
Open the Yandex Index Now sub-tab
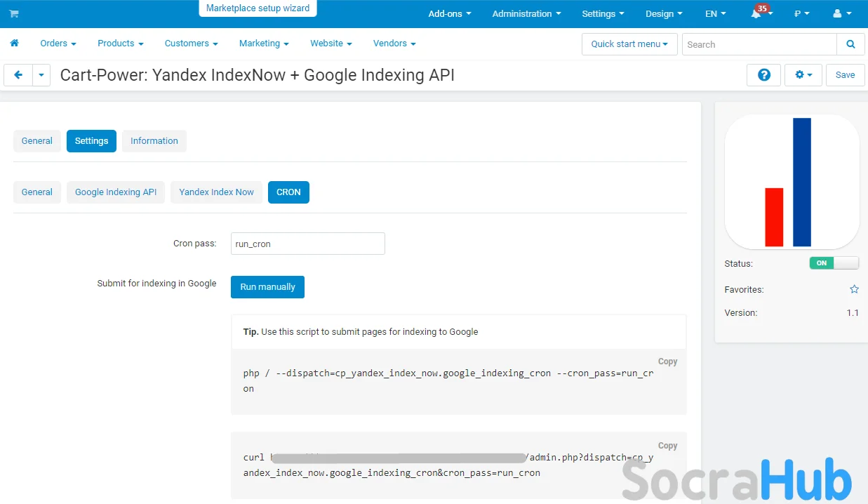tap(216, 192)
